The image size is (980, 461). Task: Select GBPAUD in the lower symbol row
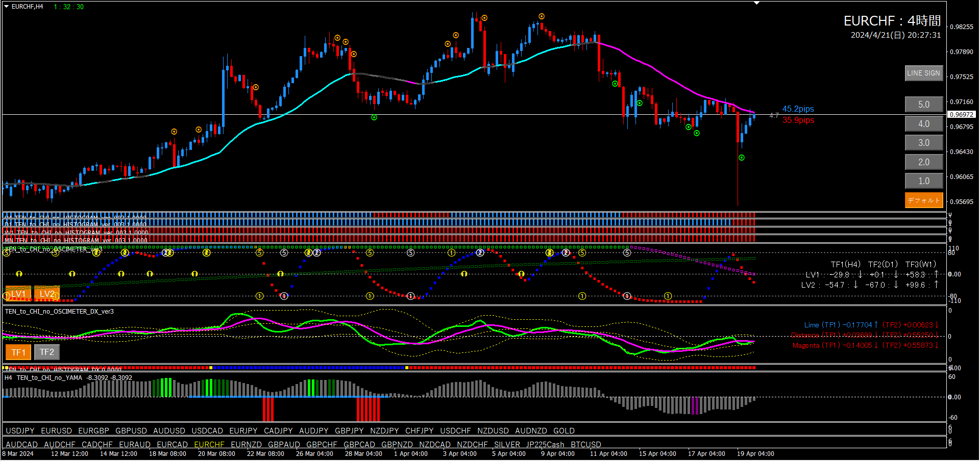(x=284, y=445)
